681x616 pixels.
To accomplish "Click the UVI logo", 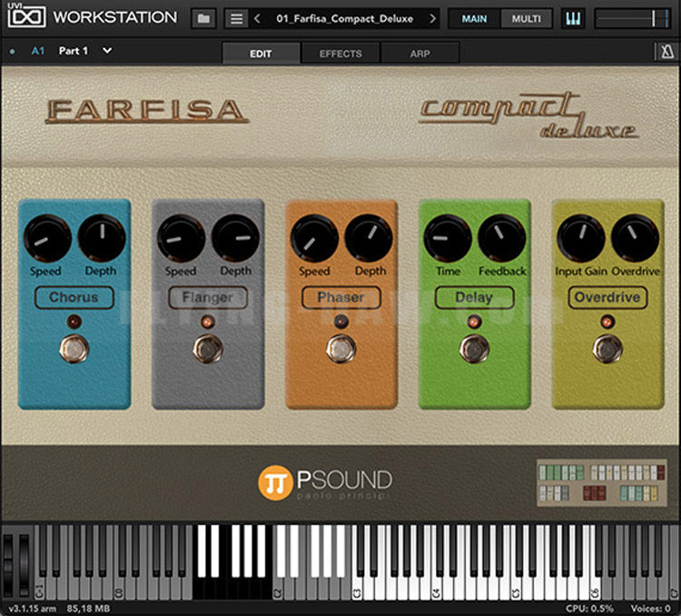I will point(26,16).
